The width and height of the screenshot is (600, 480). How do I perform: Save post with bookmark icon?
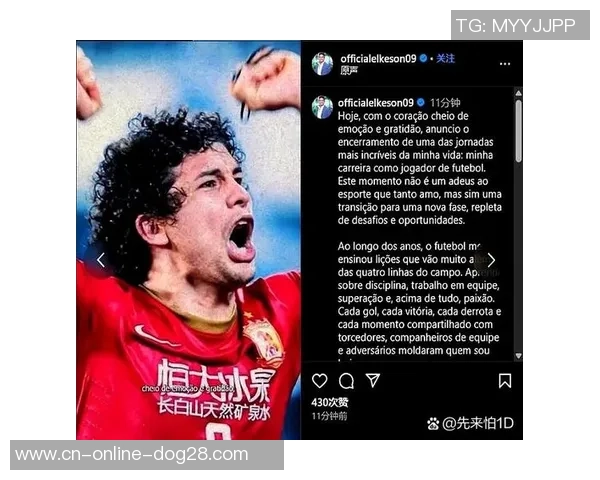(505, 381)
